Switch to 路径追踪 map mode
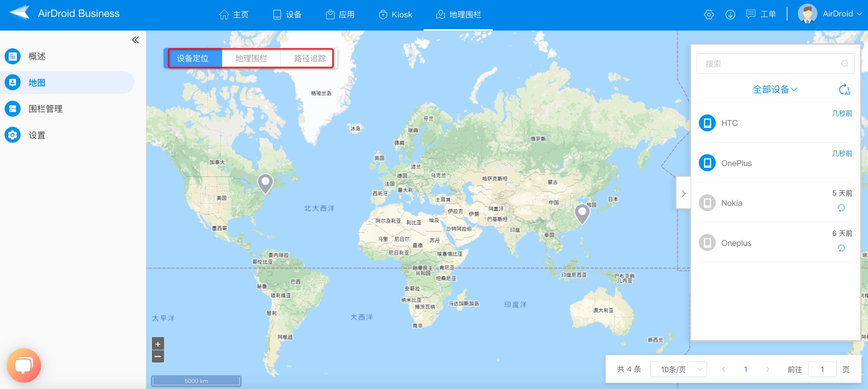868x389 pixels. [x=310, y=58]
